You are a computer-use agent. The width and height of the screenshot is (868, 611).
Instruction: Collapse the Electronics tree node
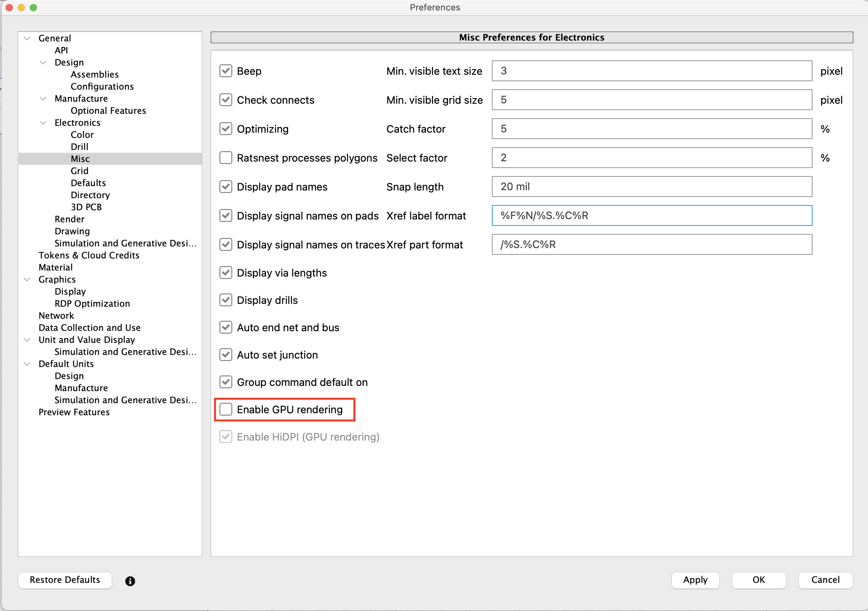coord(43,123)
